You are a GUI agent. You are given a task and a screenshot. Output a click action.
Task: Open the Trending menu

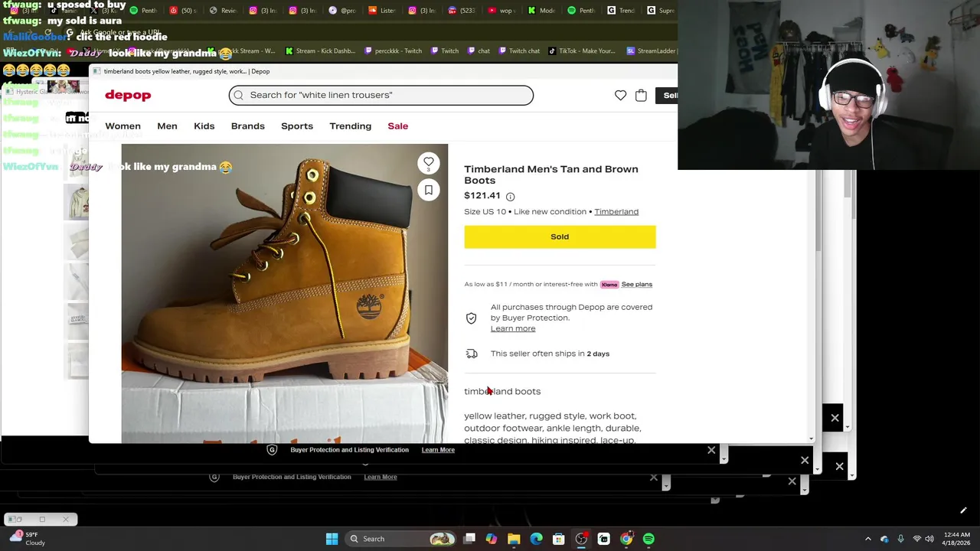tap(350, 126)
